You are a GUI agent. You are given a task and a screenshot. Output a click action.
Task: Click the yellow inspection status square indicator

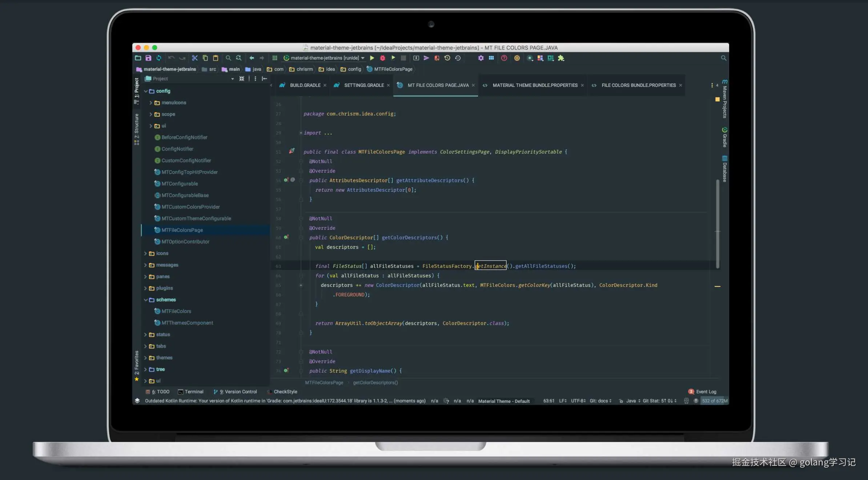(x=717, y=99)
